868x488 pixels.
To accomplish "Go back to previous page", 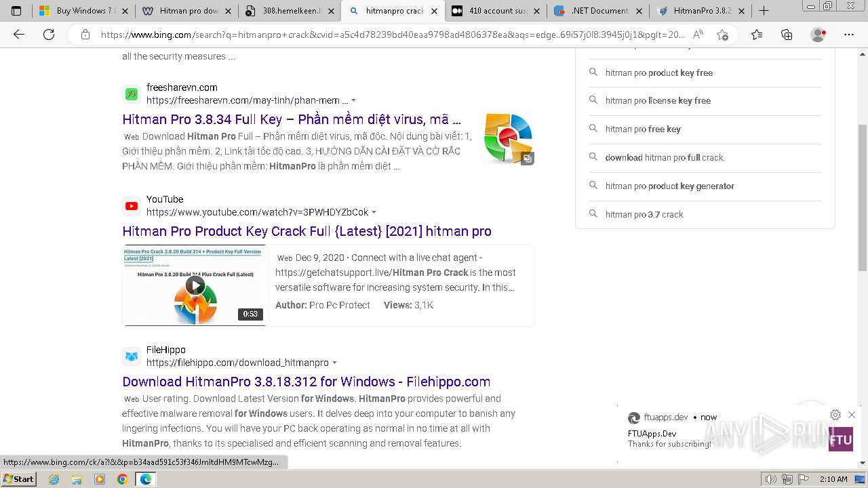I will click(x=19, y=35).
